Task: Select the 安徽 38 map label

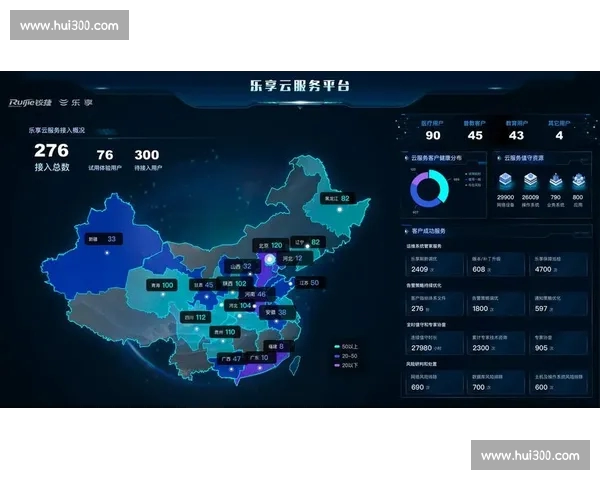Action: 276,312
